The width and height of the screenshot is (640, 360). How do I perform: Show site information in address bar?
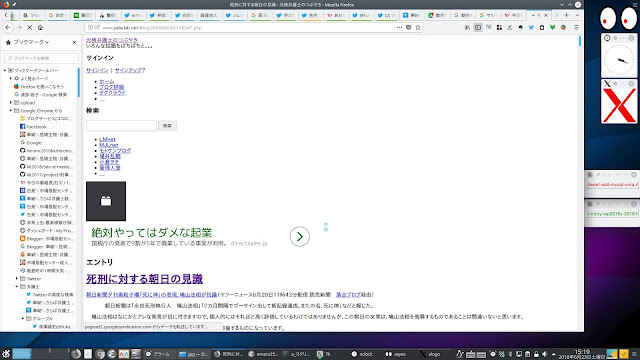90,27
